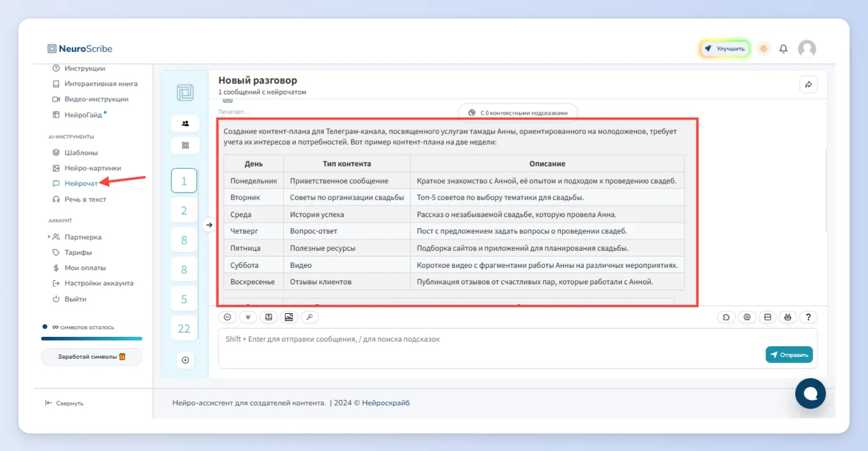
Task: Open 'НейроГайд' sidebar item
Action: click(79, 115)
